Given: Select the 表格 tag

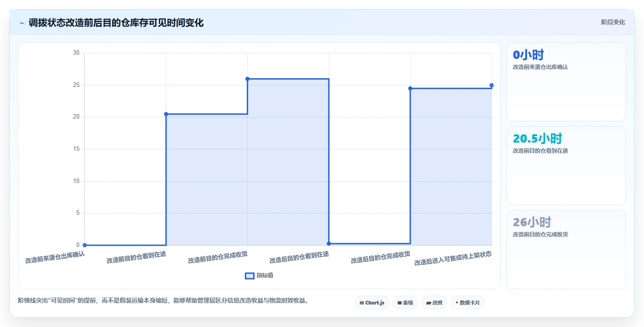Looking at the screenshot, I should (x=405, y=303).
